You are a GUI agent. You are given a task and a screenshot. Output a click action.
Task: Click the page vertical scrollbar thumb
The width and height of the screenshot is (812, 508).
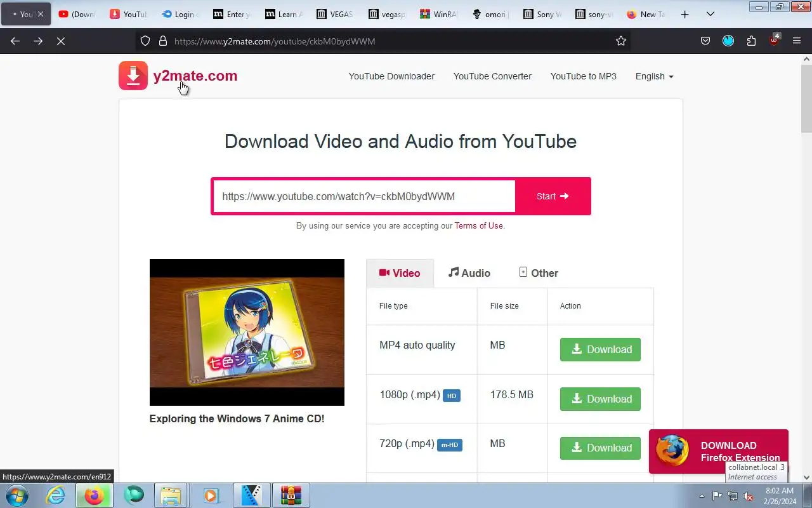click(806, 98)
